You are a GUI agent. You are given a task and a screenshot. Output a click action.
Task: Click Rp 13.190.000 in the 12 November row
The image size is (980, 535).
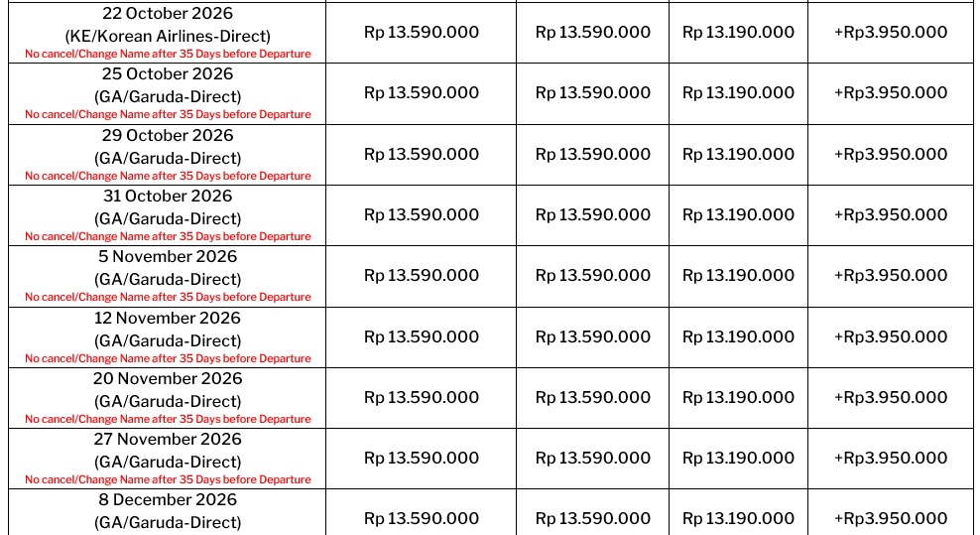click(738, 337)
